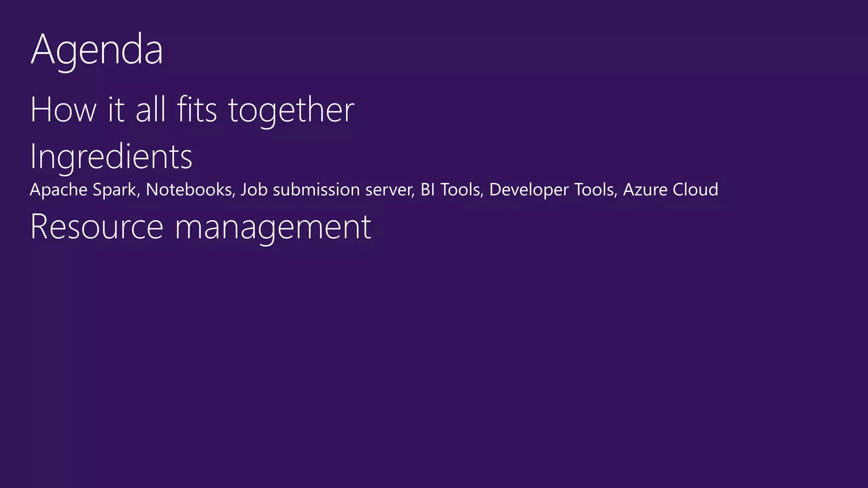The height and width of the screenshot is (488, 868).
Task: Click the word 'Notebooks'
Action: [x=189, y=189]
